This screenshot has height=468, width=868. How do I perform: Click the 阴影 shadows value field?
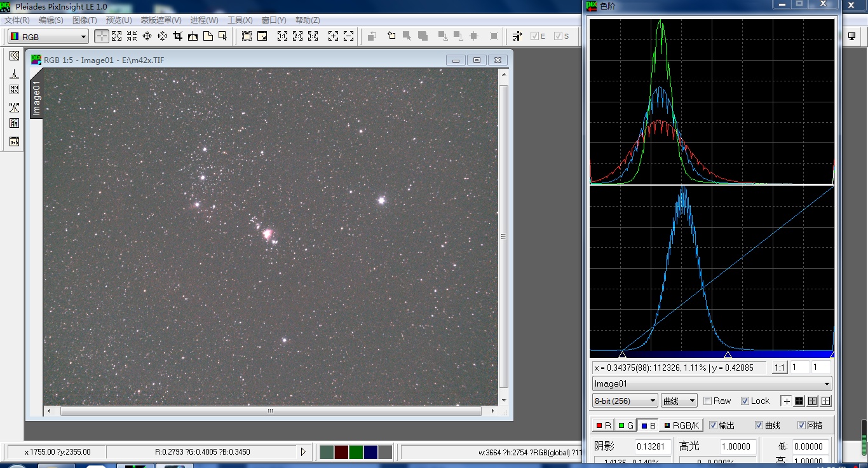click(653, 446)
